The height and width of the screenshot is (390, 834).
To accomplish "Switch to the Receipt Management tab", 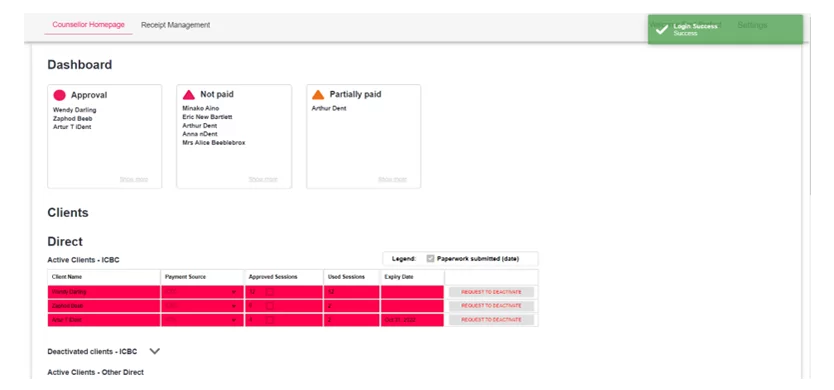I will [176, 25].
